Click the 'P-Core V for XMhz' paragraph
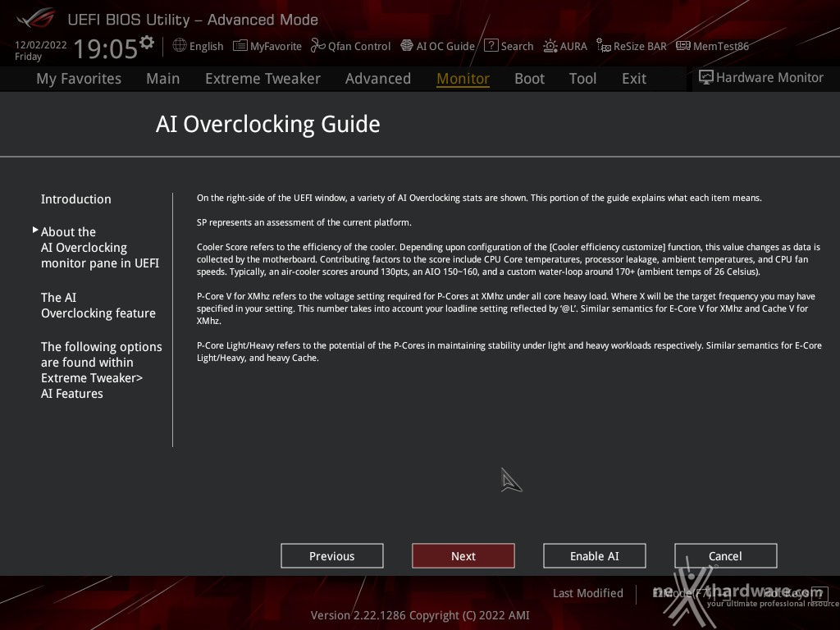840x630 pixels. [x=505, y=308]
